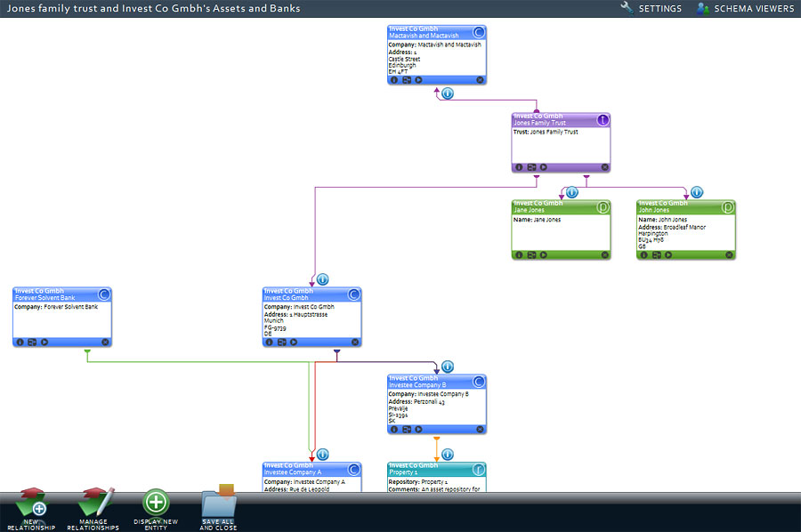Click the details icon on Investee Company B card
The image size is (801, 532).
[407, 430]
